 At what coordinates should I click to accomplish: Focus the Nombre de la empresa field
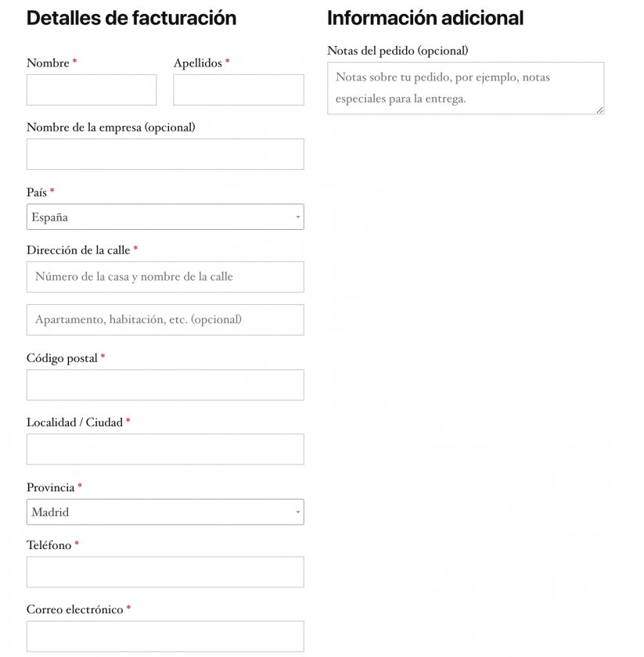pyautogui.click(x=165, y=154)
